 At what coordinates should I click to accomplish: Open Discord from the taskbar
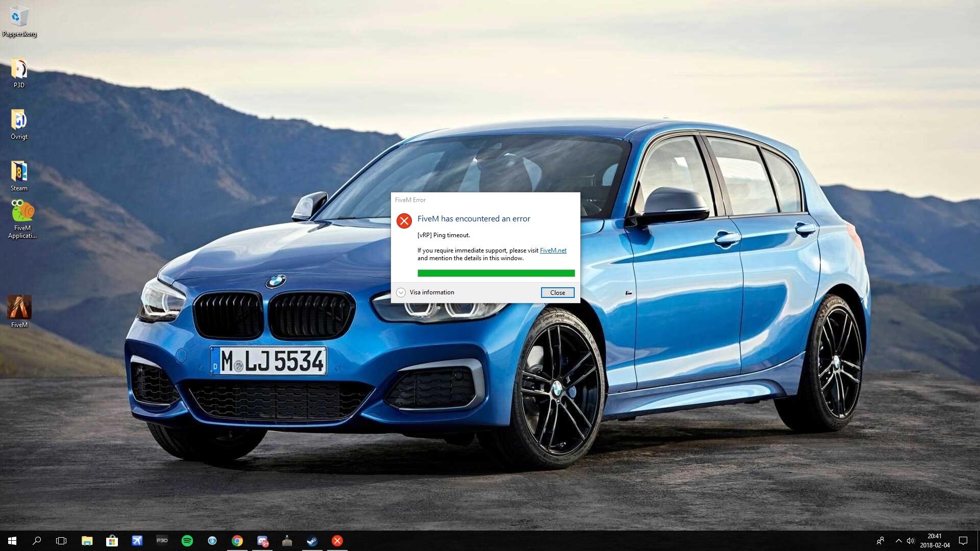pos(262,541)
